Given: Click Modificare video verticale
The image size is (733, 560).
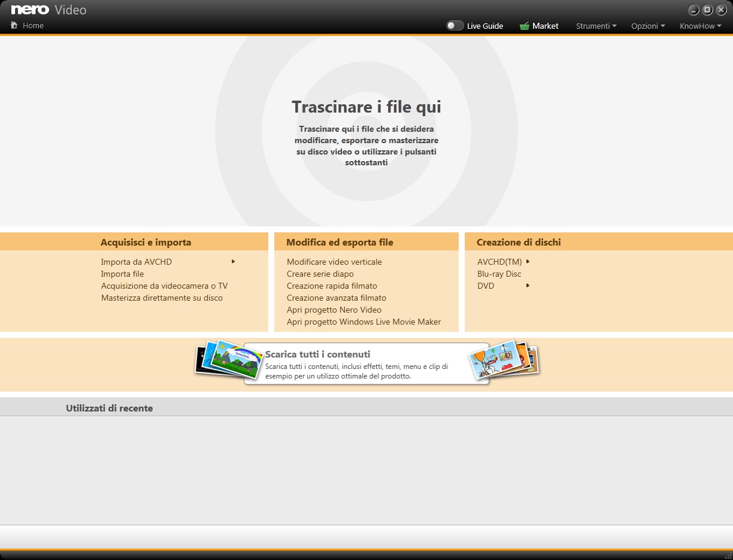Looking at the screenshot, I should point(334,262).
